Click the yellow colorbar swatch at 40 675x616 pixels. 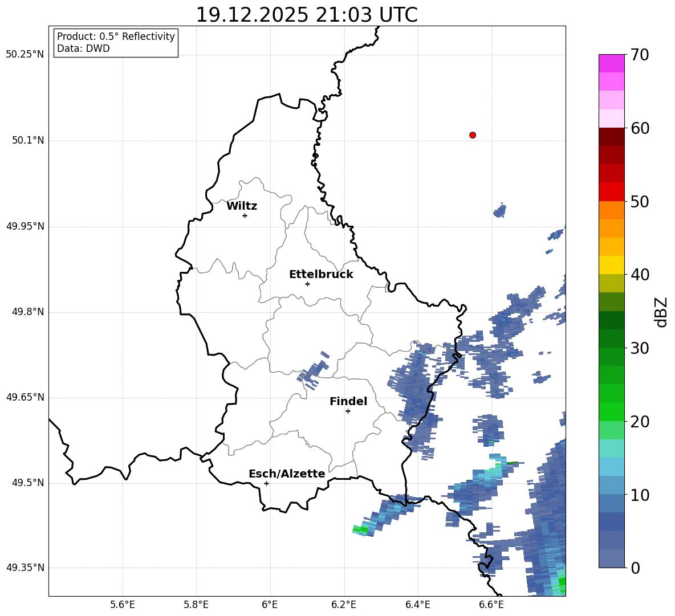pyautogui.click(x=611, y=265)
